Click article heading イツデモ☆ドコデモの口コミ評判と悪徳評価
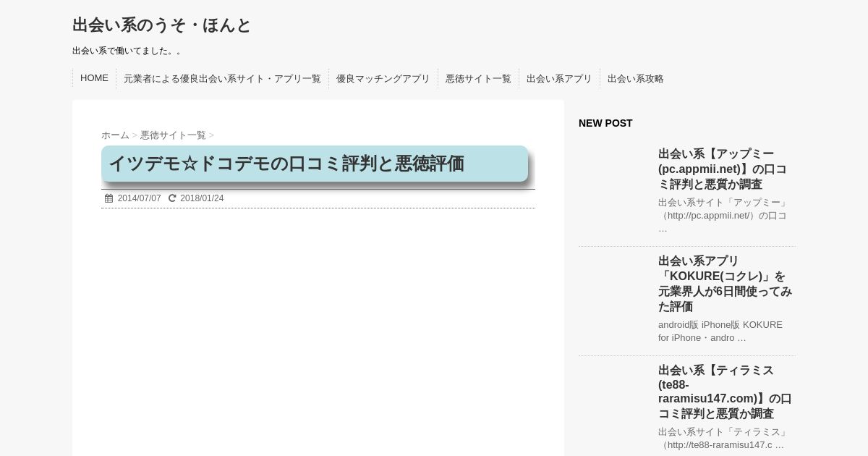Image resolution: width=868 pixels, height=456 pixels. 286,164
